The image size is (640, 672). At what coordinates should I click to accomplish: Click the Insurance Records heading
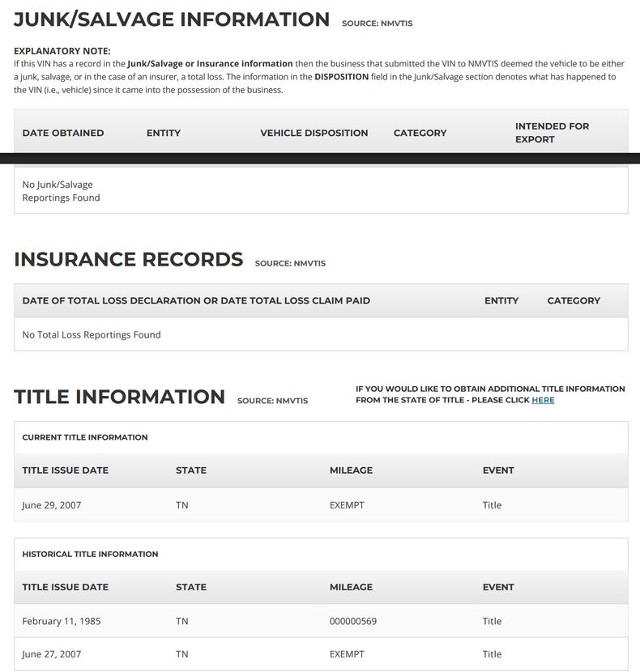click(129, 260)
